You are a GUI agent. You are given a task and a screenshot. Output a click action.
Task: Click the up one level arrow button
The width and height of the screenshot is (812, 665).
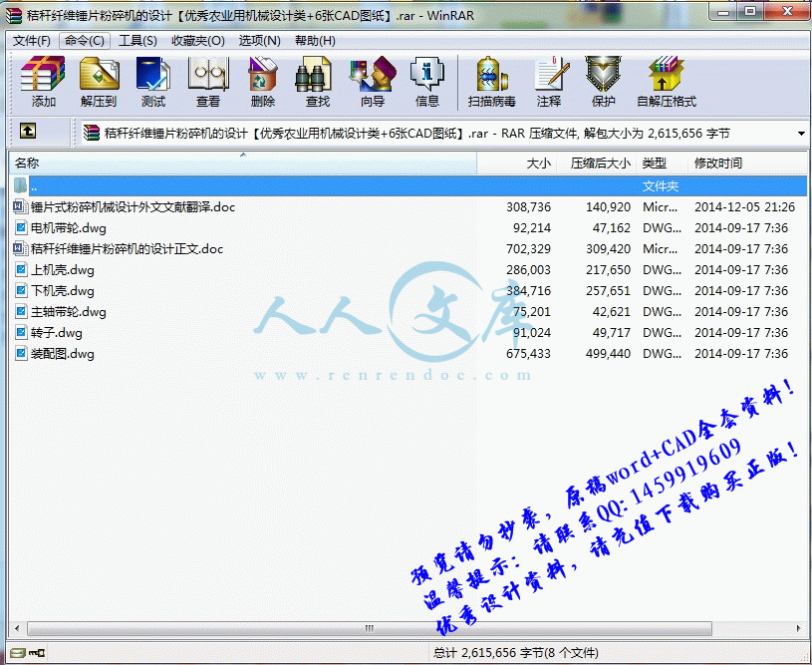tap(28, 131)
